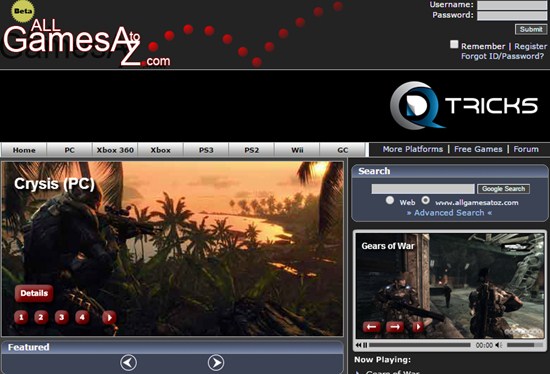550x374 pixels.
Task: Mute the video player speaker icon
Action: [x=498, y=345]
